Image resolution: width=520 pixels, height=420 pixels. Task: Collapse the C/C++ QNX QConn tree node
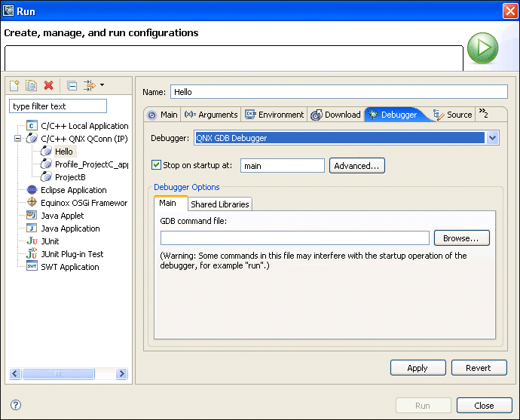click(17, 139)
